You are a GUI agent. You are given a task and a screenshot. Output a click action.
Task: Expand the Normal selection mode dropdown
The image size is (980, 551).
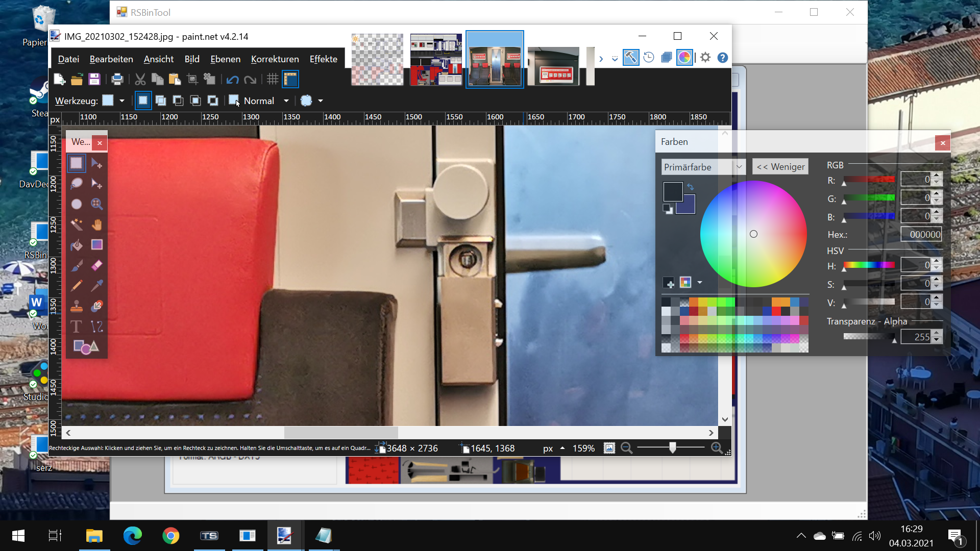point(286,101)
